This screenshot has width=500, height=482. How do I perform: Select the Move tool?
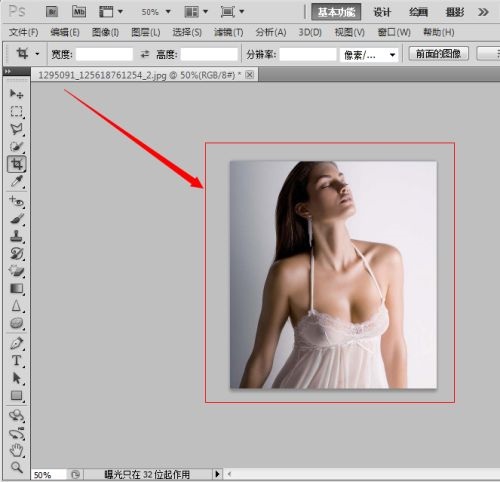point(16,94)
